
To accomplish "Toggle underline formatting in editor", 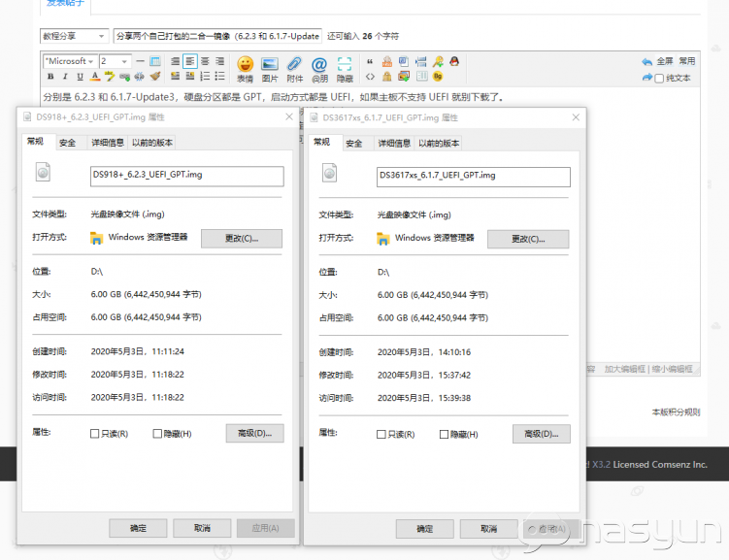I will pyautogui.click(x=80, y=77).
